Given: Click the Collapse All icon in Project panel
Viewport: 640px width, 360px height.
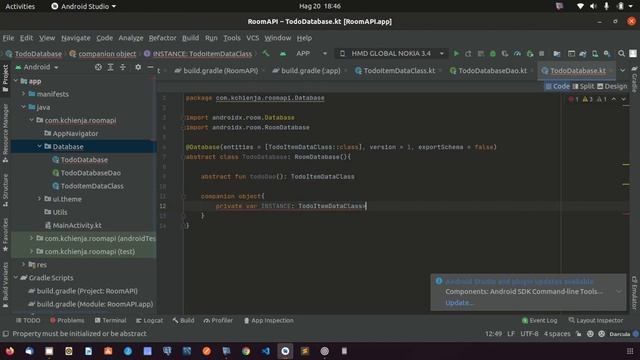Looking at the screenshot, I should point(122,67).
